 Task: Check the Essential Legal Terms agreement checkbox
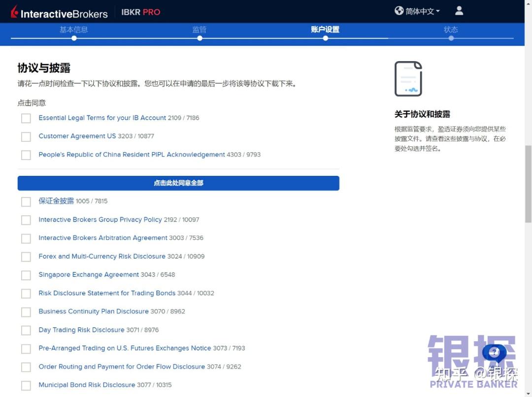[26, 118]
